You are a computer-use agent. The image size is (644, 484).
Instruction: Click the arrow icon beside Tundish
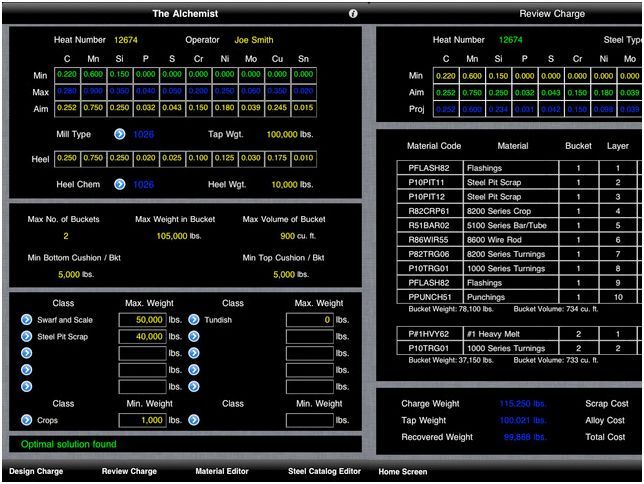[194, 320]
